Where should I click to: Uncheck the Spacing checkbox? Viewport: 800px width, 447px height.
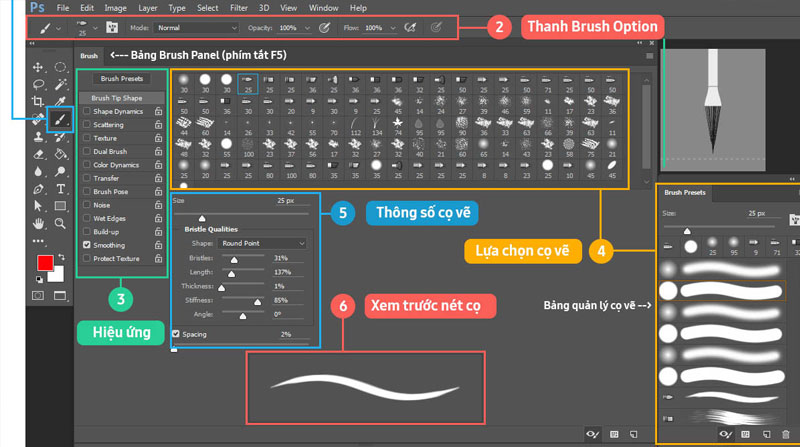click(176, 334)
